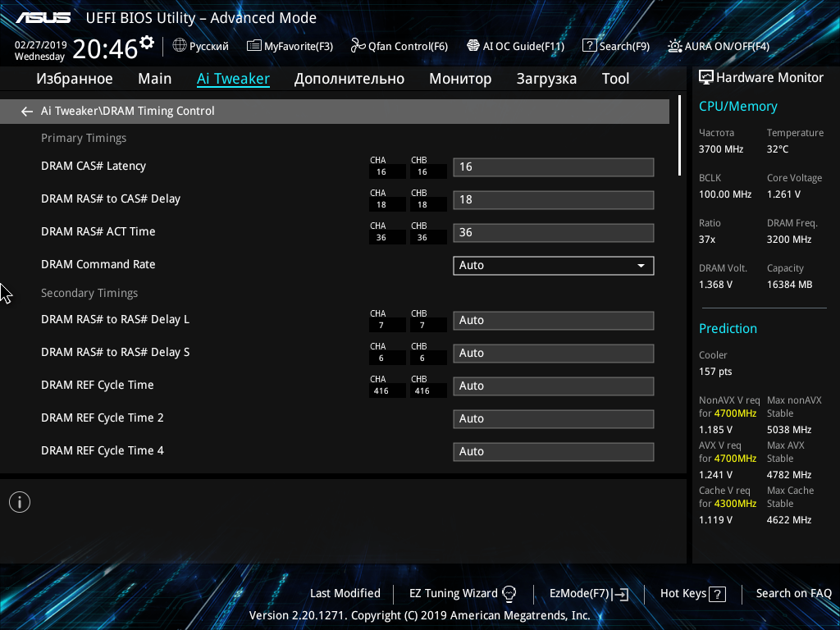840x630 pixels.
Task: Click the info circle icon
Action: [x=20, y=502]
